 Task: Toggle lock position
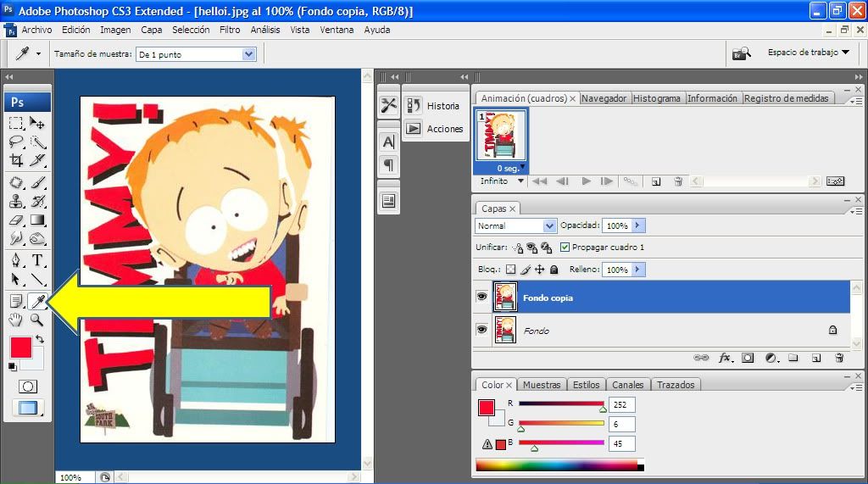540,270
